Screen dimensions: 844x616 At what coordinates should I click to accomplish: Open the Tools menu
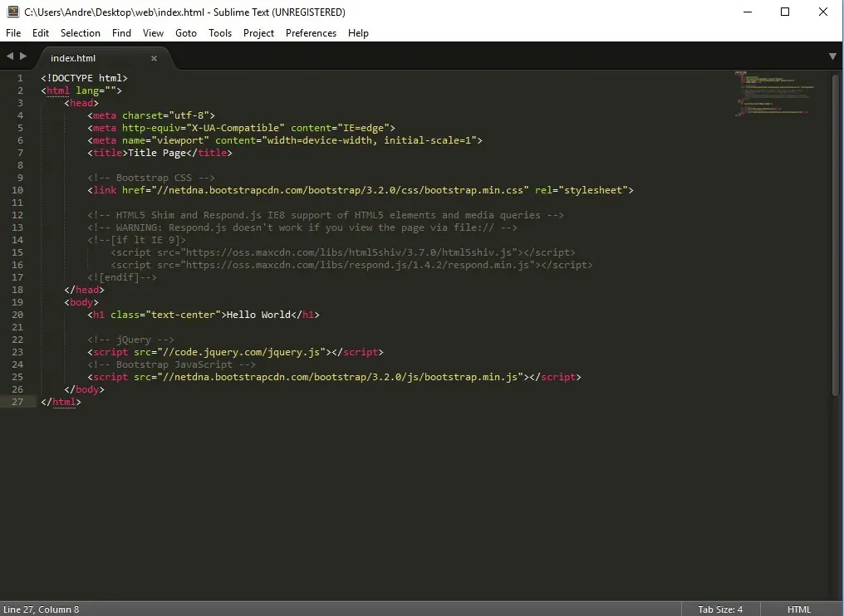click(220, 33)
